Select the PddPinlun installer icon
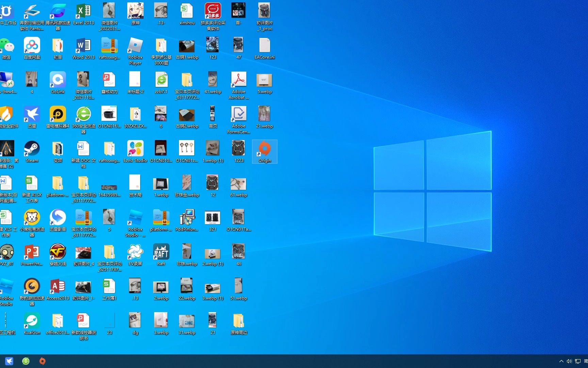This screenshot has width=588, height=368. pyautogui.click(x=187, y=220)
